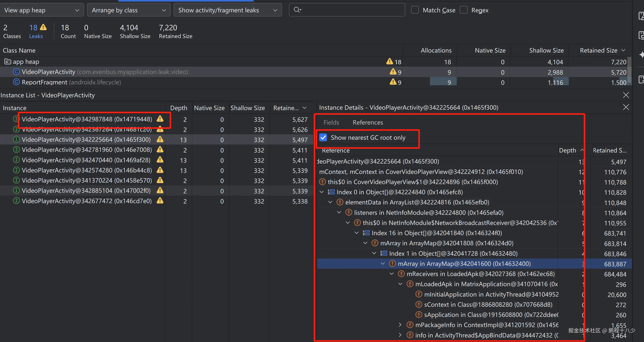This screenshot has height=342, width=644.
Task: Switch to the References tab
Action: coord(367,122)
